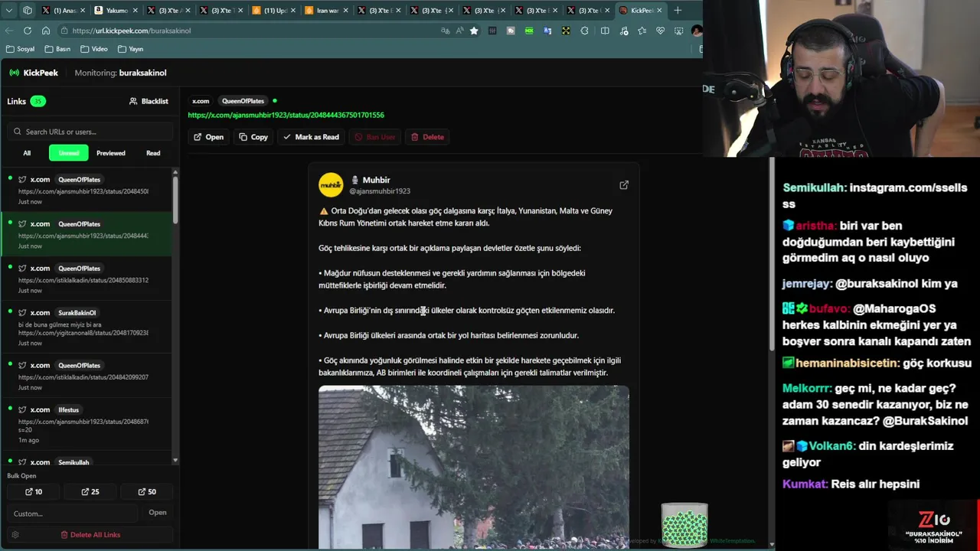
Task: Click the KickPeek logo icon
Action: [14, 73]
